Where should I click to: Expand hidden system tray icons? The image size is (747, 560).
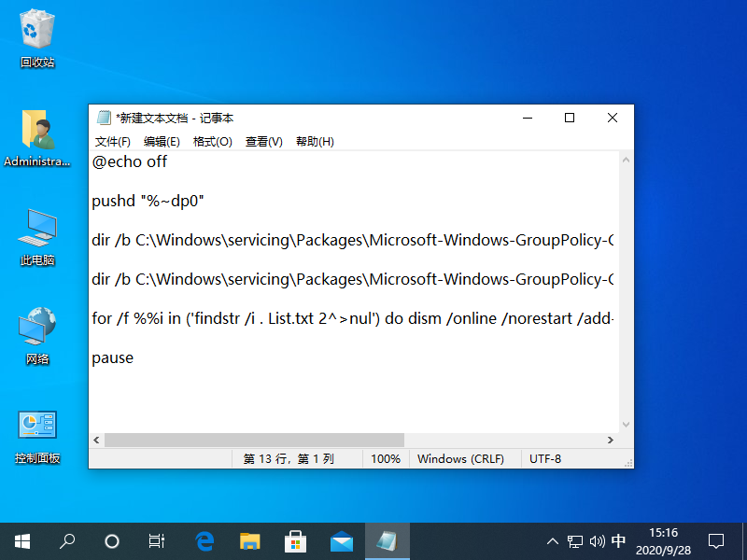pyautogui.click(x=553, y=541)
